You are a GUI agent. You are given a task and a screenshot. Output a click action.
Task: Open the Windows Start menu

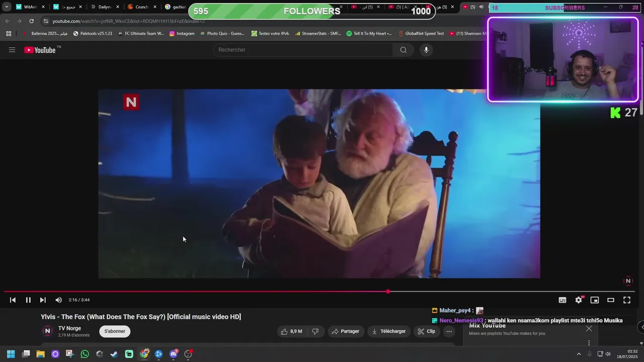coord(11,354)
